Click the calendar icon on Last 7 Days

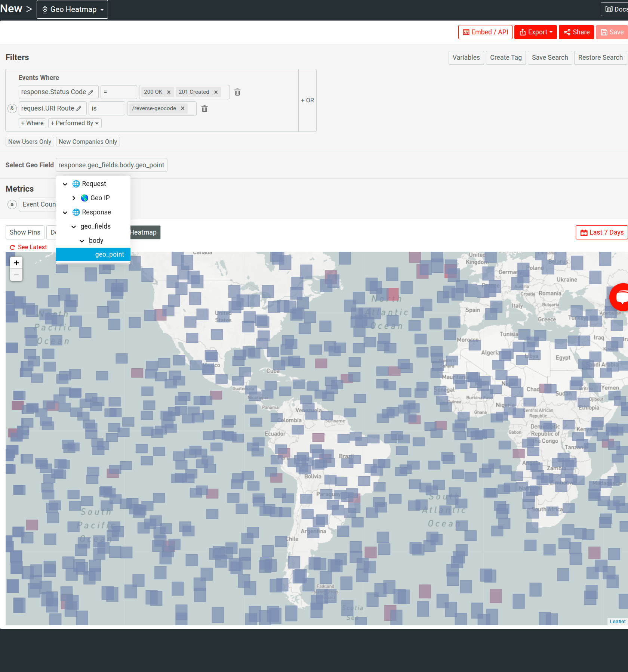[584, 232]
